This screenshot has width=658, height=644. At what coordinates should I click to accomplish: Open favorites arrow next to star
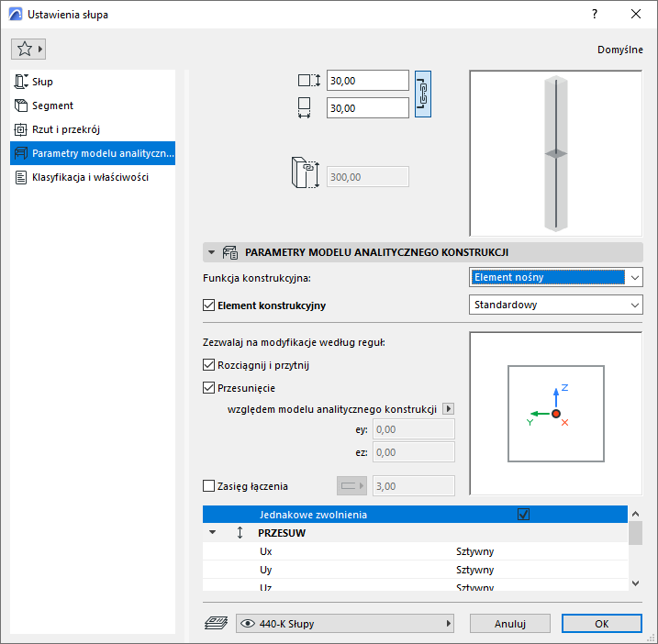[40, 50]
